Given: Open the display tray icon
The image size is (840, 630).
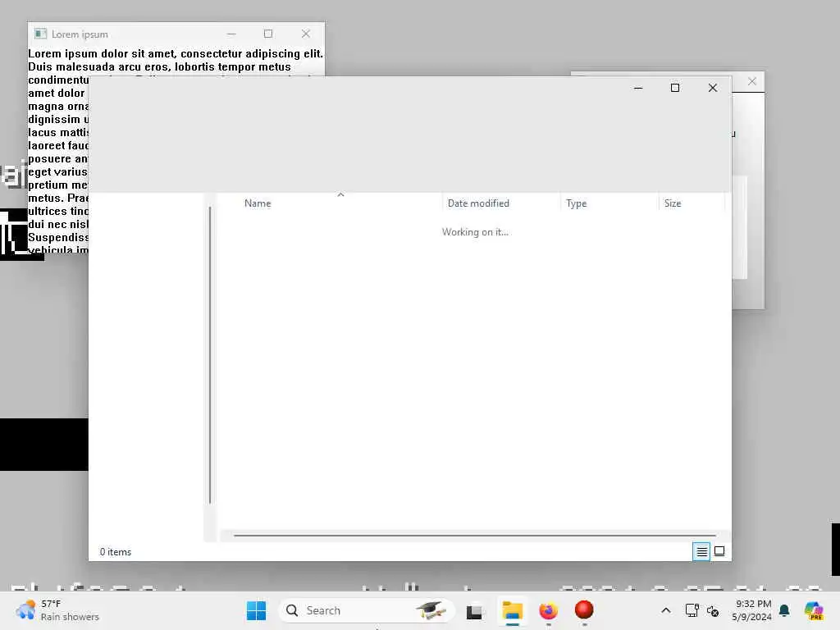Looking at the screenshot, I should [x=692, y=610].
